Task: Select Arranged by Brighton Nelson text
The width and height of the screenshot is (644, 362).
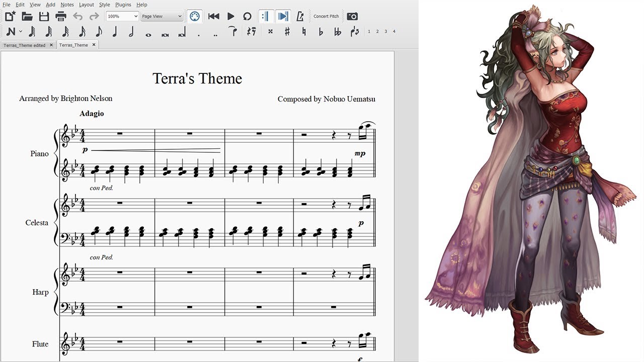Action: [66, 99]
